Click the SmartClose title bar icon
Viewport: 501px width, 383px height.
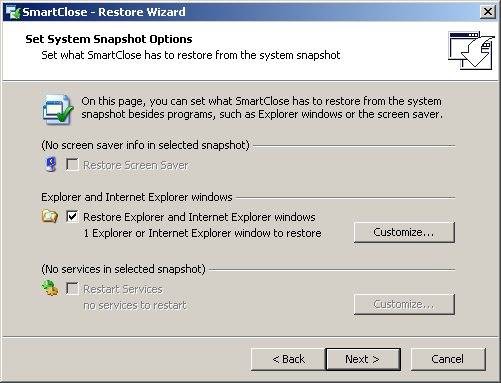[13, 12]
